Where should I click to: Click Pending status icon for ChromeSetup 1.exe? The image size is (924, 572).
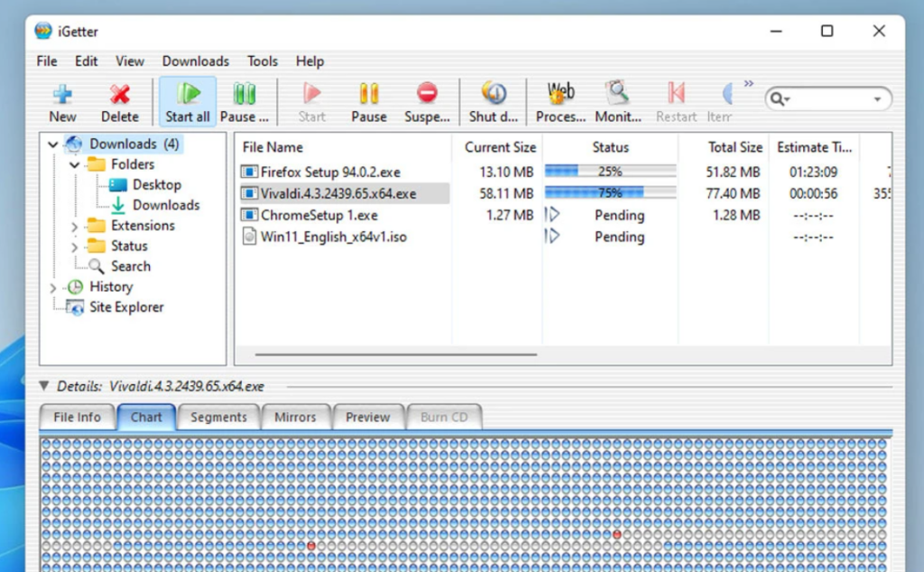point(552,215)
